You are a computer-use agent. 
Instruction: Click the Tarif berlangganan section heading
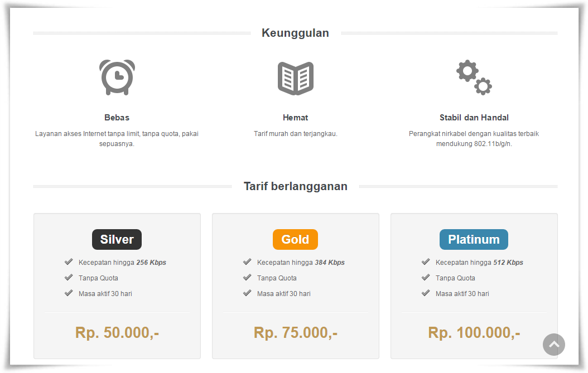click(x=296, y=186)
